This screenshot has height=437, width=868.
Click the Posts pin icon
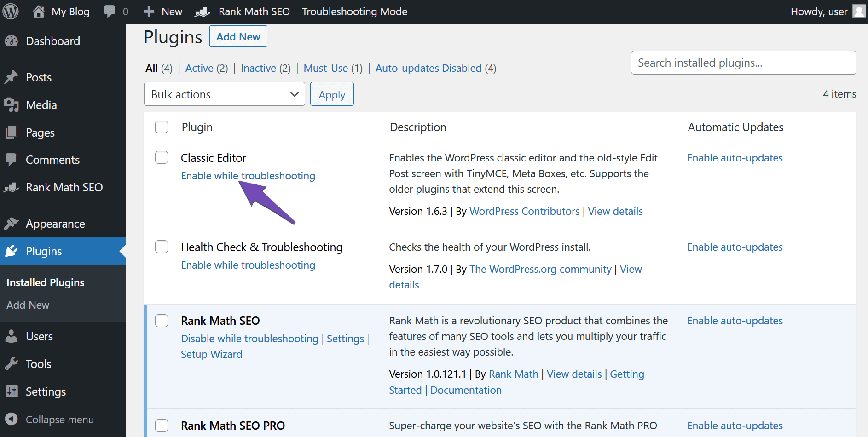pyautogui.click(x=12, y=77)
